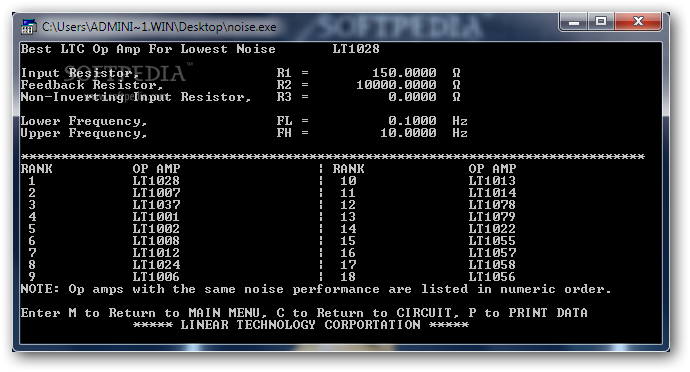The height and width of the screenshot is (372, 690).
Task: Close the noise.exe console window
Action: pyautogui.click(x=638, y=22)
